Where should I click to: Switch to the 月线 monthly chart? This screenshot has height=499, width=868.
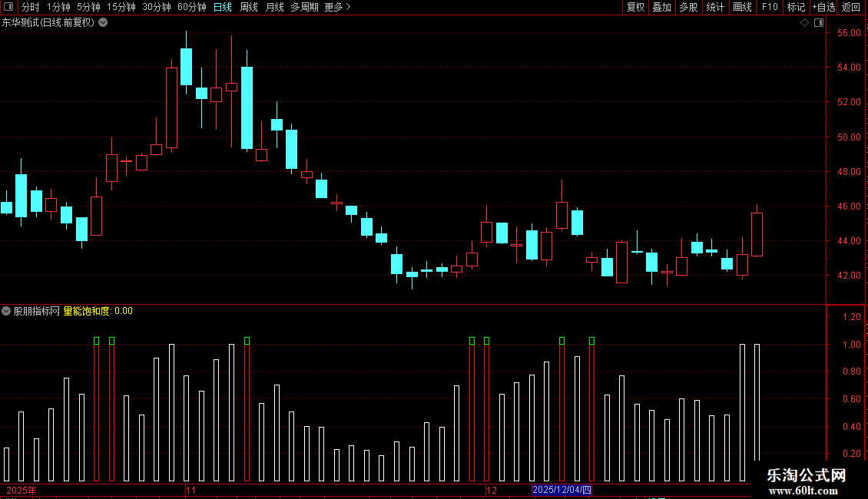274,7
